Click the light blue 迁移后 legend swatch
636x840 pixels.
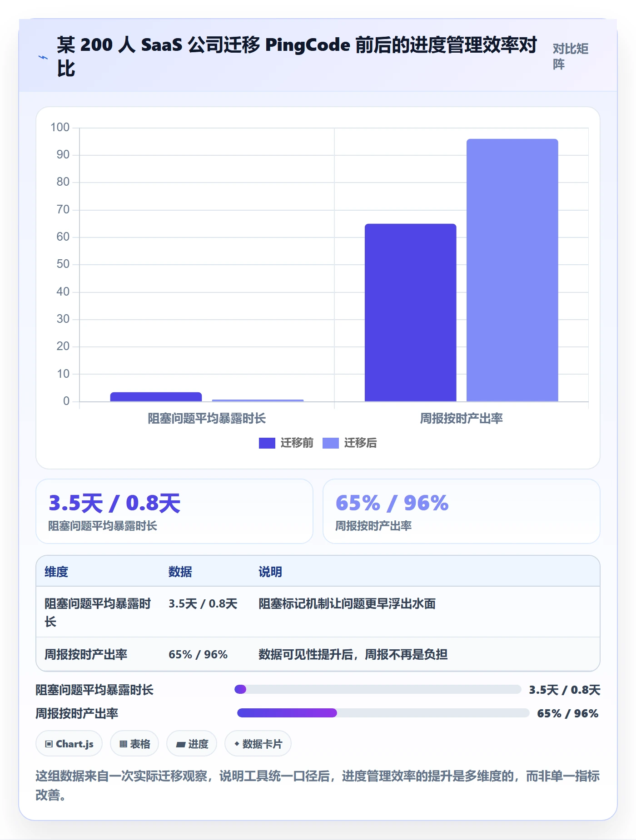(x=331, y=443)
